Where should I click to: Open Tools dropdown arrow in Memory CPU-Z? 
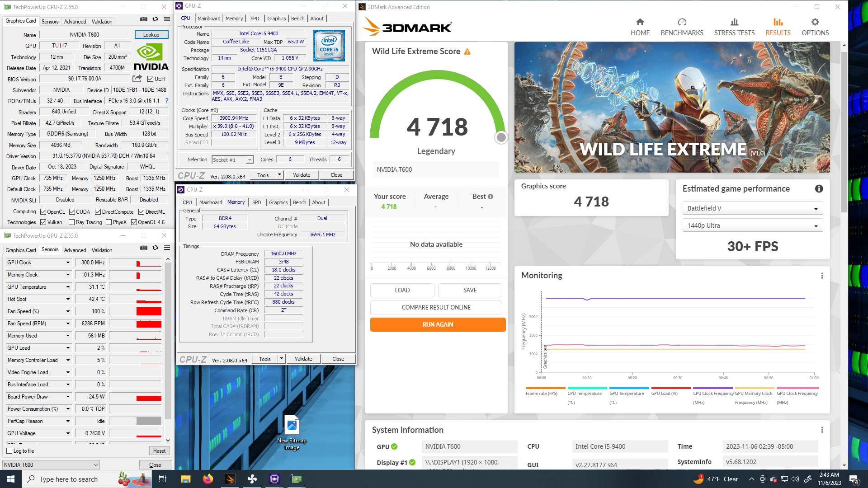281,359
